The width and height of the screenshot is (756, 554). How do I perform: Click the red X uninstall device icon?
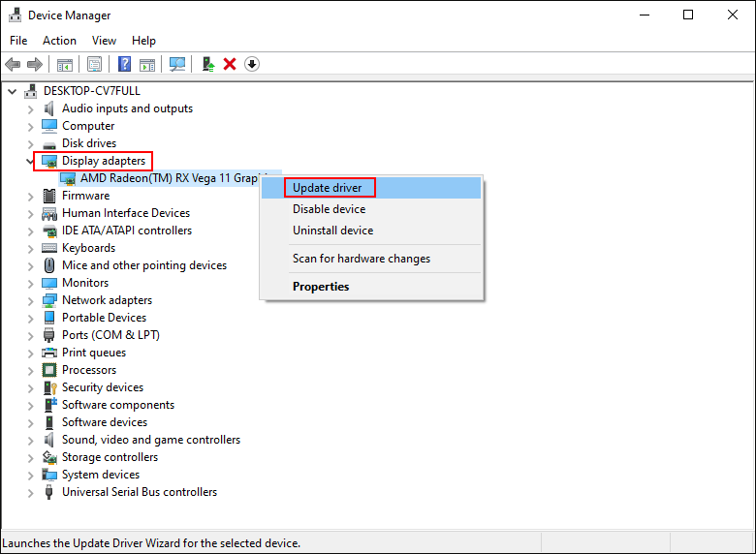point(230,64)
